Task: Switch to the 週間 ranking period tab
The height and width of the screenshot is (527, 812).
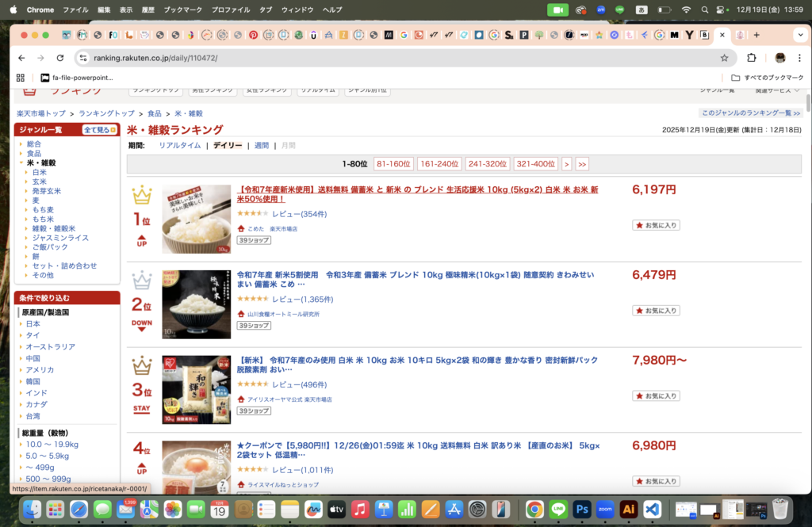Action: point(261,146)
